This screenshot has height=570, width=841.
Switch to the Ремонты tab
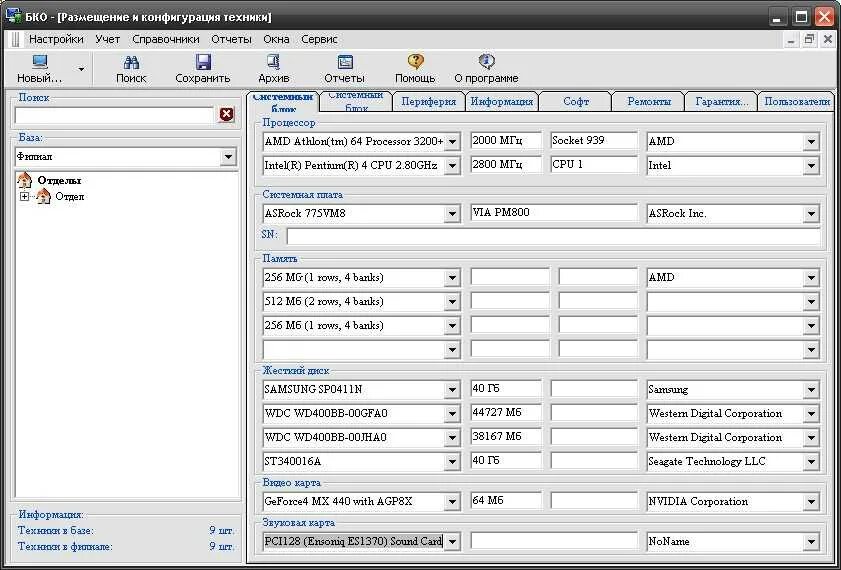click(x=649, y=101)
